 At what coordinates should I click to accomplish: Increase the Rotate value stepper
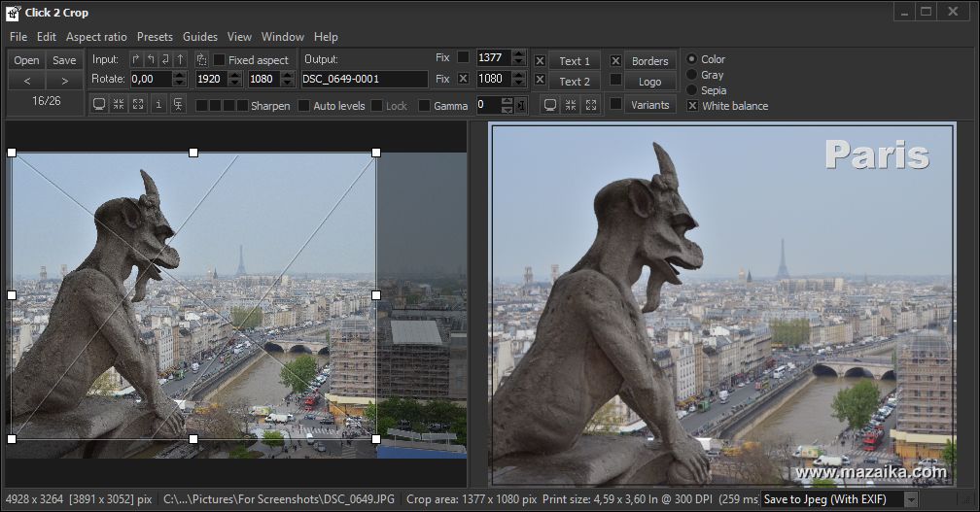coord(179,75)
